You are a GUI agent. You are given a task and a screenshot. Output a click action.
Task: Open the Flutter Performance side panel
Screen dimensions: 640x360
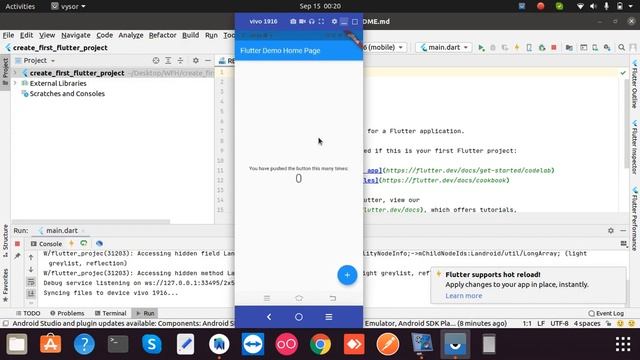[635, 218]
